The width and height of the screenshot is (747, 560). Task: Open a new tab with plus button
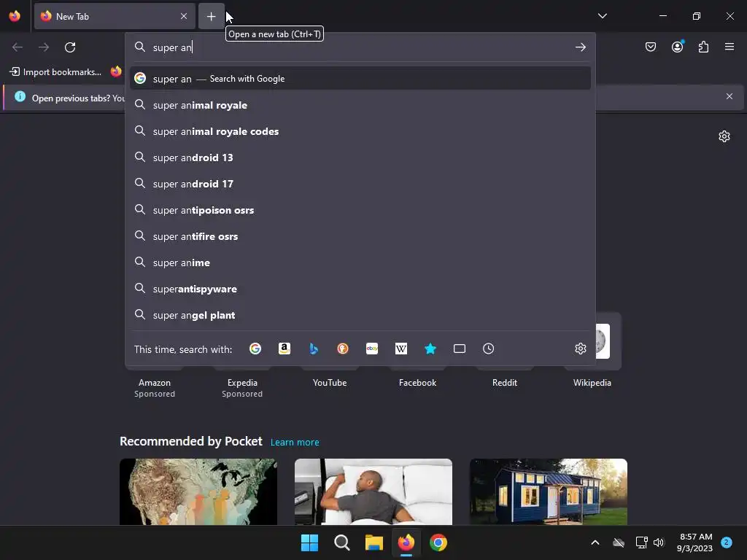coord(211,17)
